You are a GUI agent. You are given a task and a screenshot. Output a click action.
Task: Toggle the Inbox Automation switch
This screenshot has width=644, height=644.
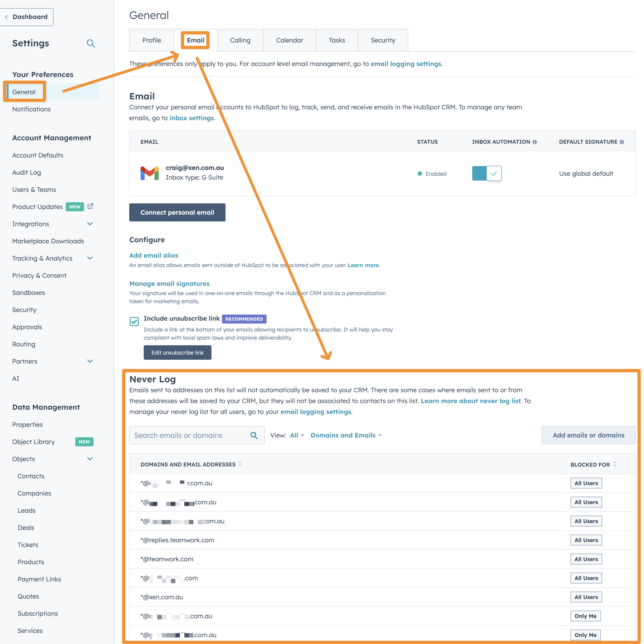(x=487, y=173)
